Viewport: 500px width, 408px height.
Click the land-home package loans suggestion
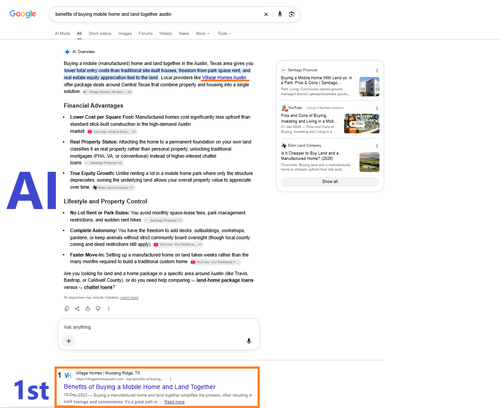point(225,280)
